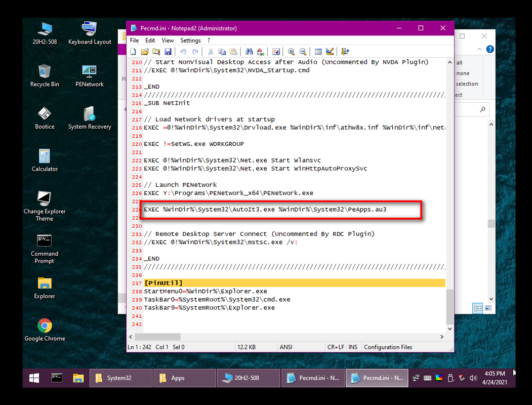Click the color display tray icon

(x=439, y=378)
